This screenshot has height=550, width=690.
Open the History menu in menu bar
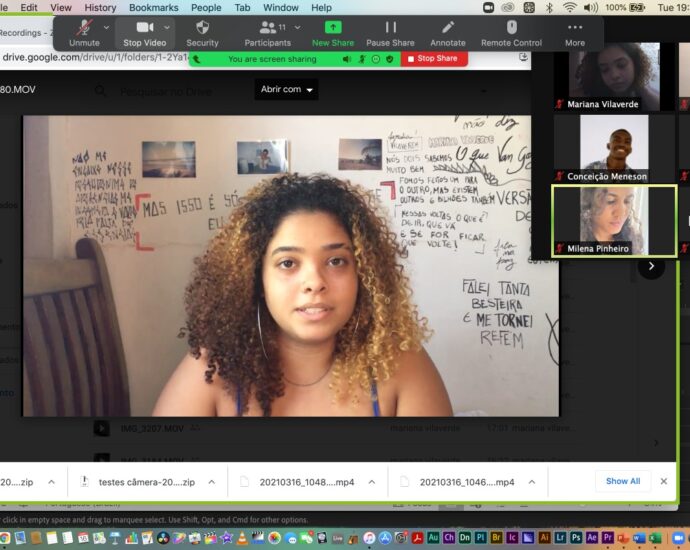click(x=100, y=7)
